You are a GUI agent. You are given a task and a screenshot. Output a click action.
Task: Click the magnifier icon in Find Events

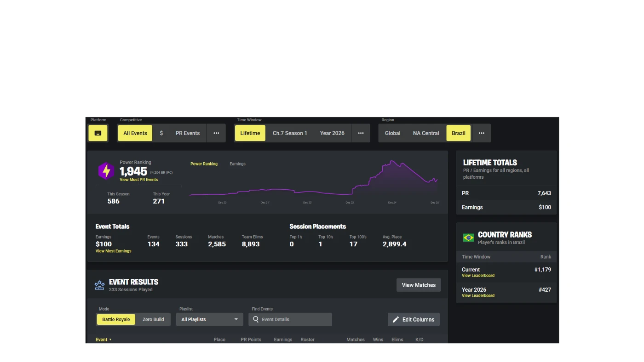click(x=256, y=319)
